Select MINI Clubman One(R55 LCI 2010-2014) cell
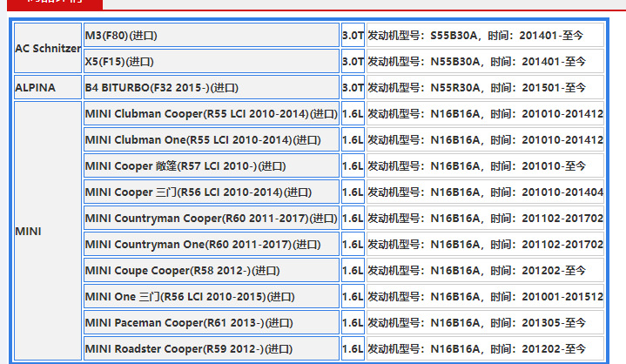Screen dimensions: 626x364 click(212, 139)
